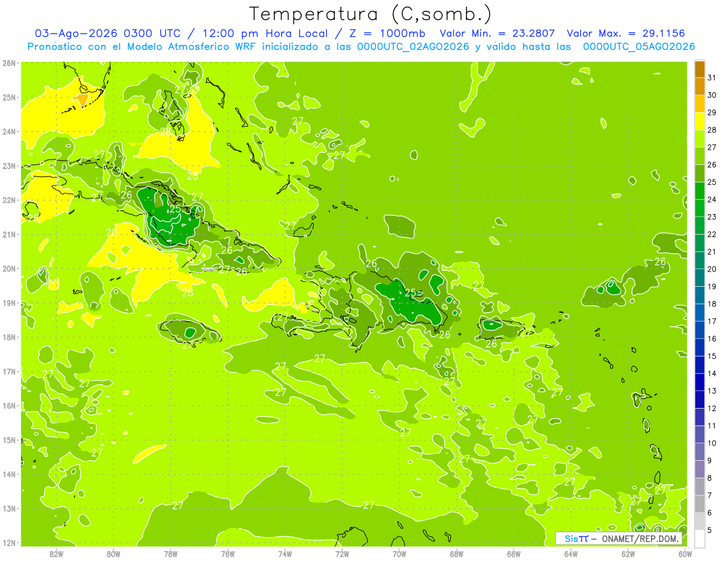Click the "78W" longitude axis label

coord(170,553)
